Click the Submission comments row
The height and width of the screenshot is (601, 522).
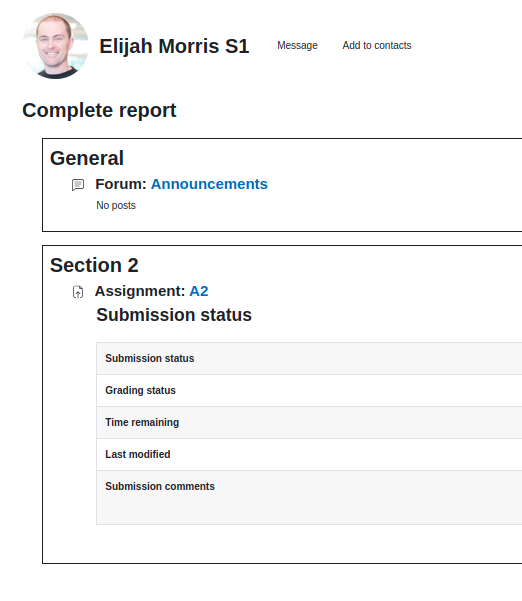tap(309, 497)
